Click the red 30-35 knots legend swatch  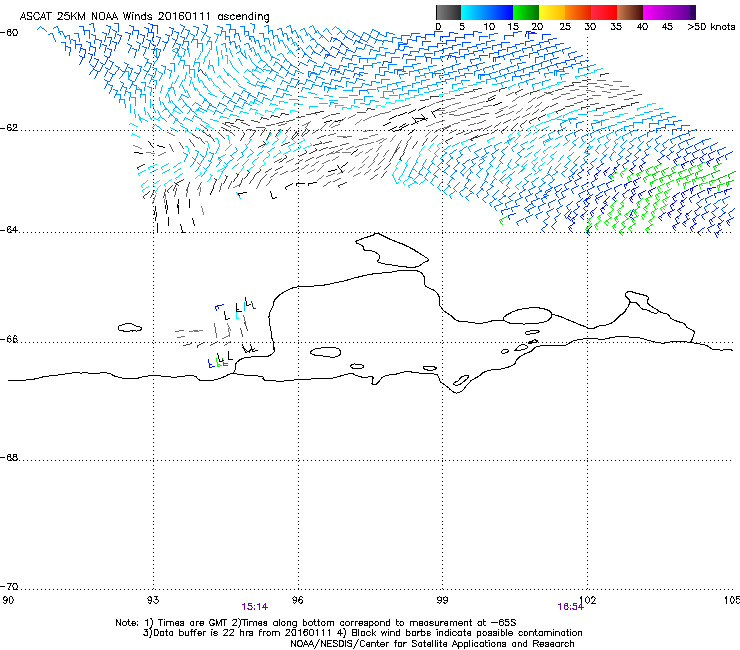tap(604, 12)
